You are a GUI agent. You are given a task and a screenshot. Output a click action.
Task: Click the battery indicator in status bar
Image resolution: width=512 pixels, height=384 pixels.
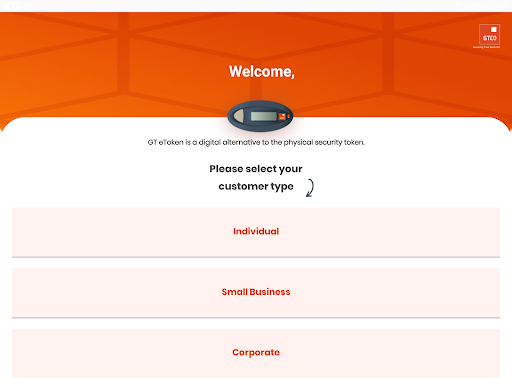point(488,6)
